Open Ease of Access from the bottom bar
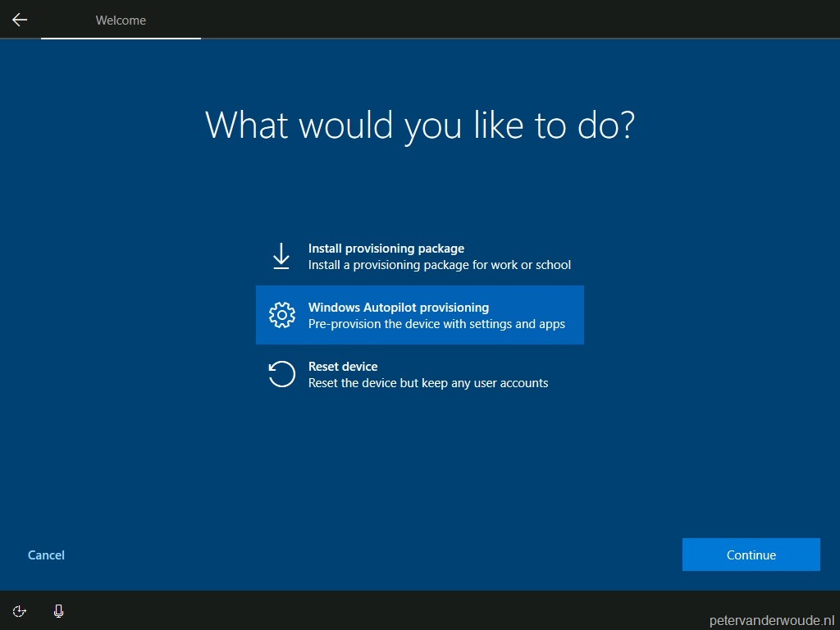This screenshot has height=630, width=840. point(19,611)
